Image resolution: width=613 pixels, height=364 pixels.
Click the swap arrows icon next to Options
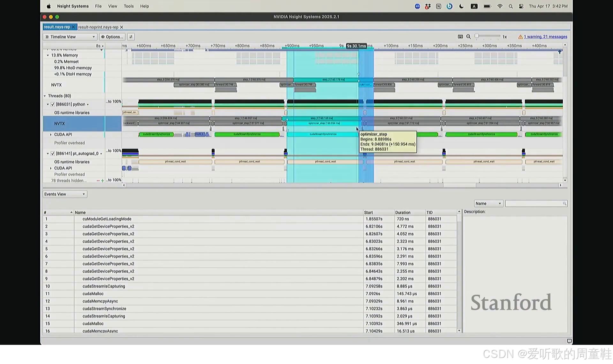131,37
